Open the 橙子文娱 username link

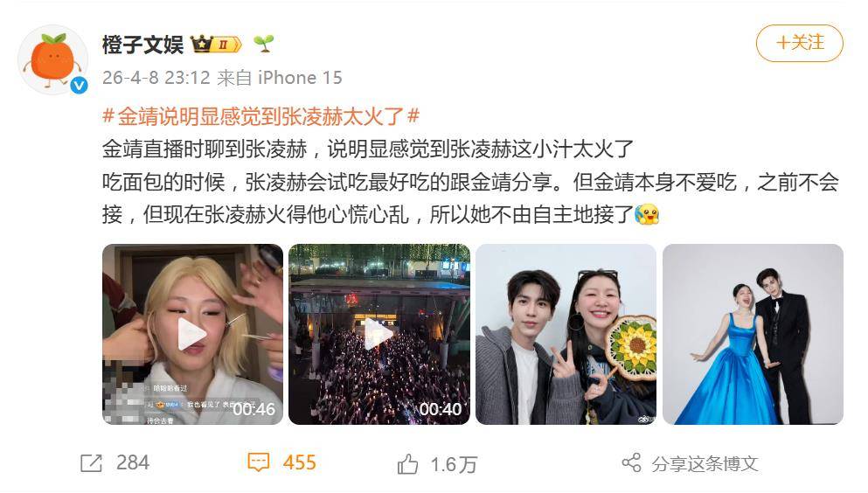point(142,45)
